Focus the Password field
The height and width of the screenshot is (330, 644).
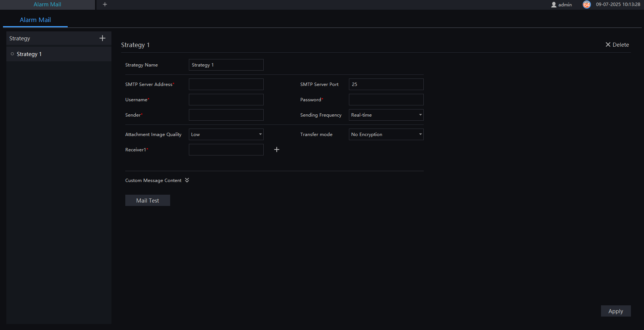click(x=386, y=99)
